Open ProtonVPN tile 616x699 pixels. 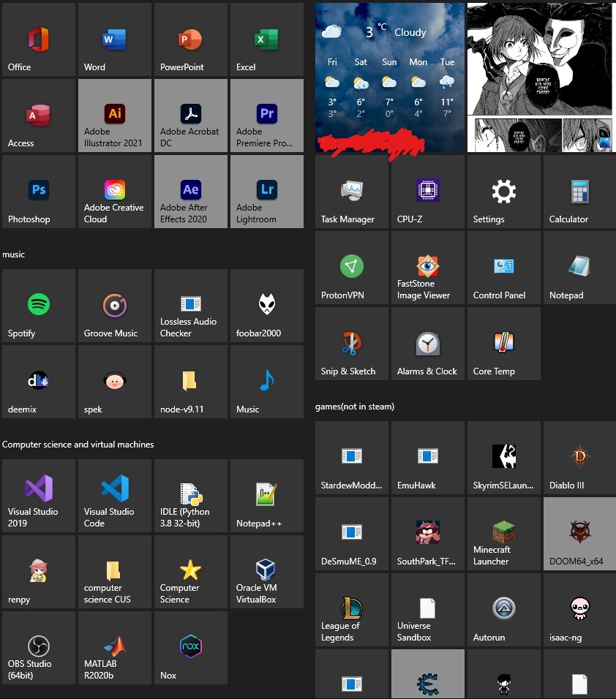tap(352, 268)
